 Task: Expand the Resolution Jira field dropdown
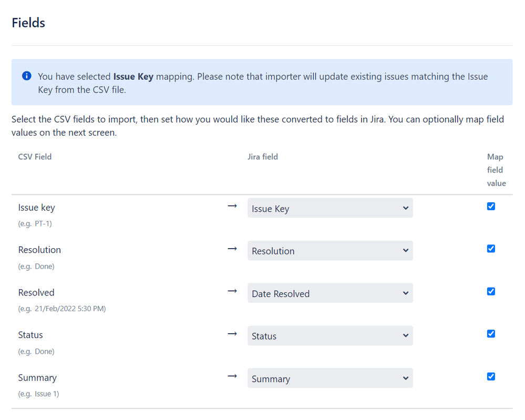point(330,251)
